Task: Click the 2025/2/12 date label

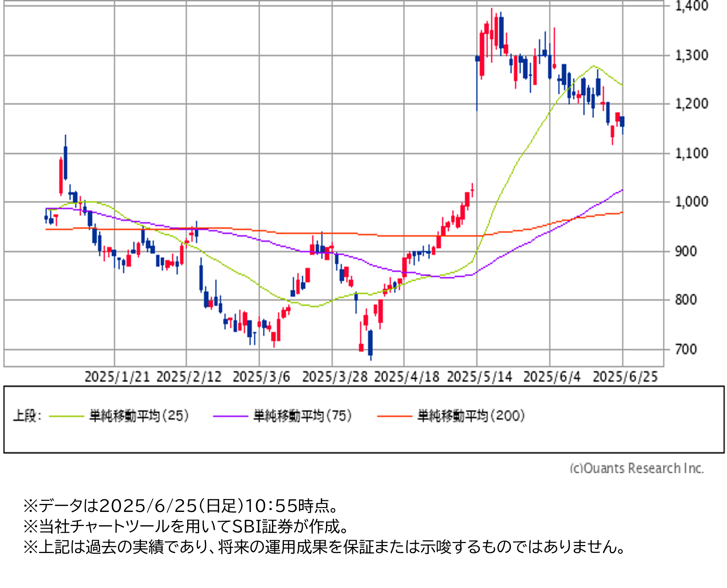Action: pos(189,377)
